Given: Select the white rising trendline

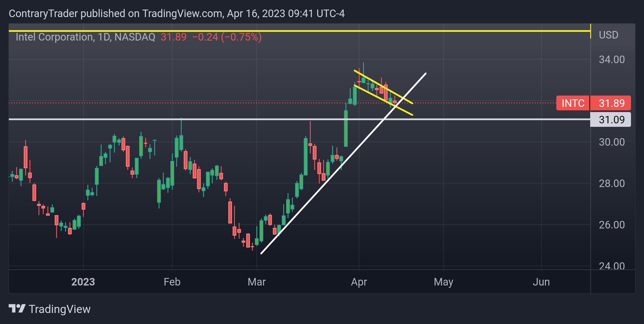Looking at the screenshot, I should [x=343, y=164].
